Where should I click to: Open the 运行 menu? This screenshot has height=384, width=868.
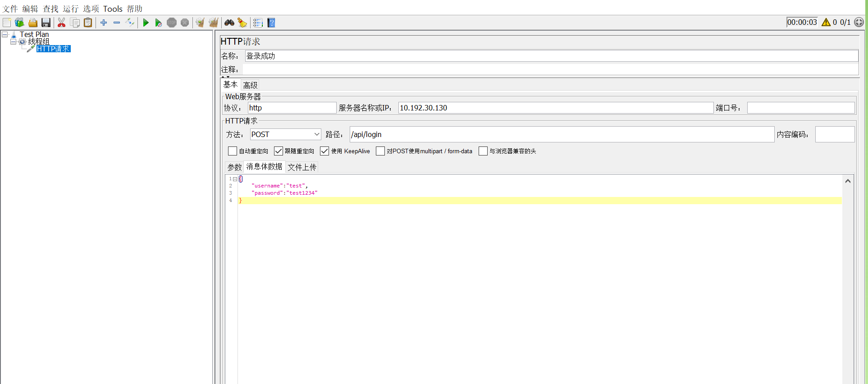(x=71, y=9)
